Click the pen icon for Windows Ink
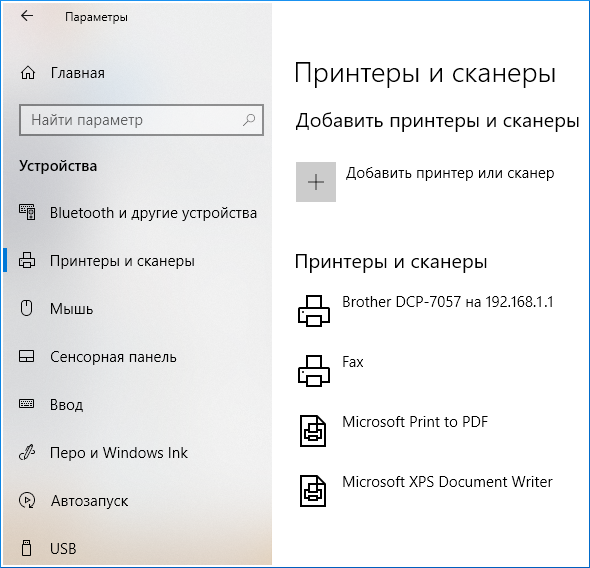 pyautogui.click(x=27, y=453)
